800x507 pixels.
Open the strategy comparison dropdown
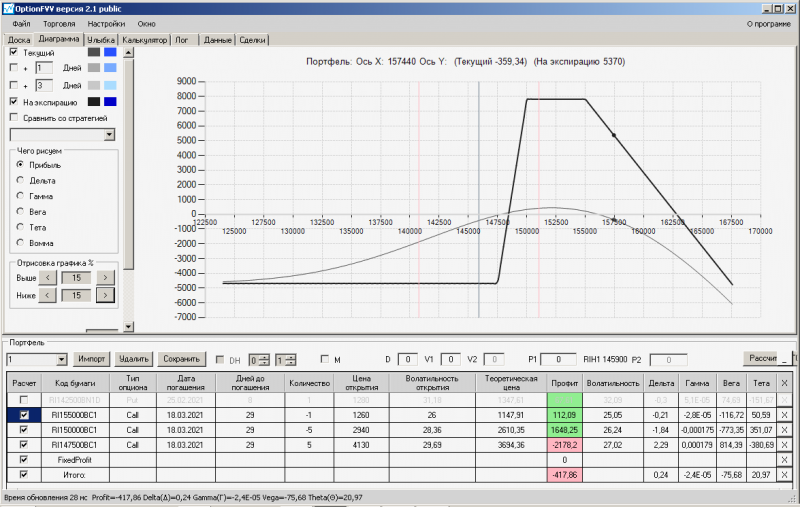tap(109, 135)
